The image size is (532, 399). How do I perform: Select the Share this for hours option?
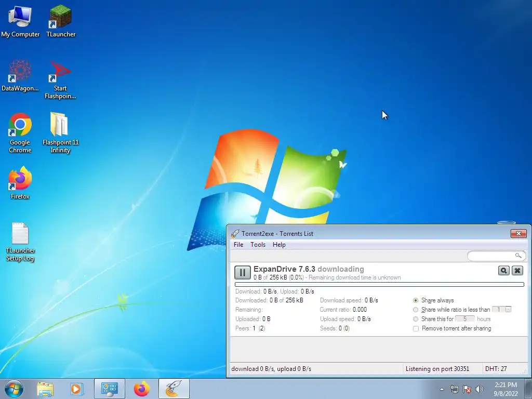[x=416, y=319]
